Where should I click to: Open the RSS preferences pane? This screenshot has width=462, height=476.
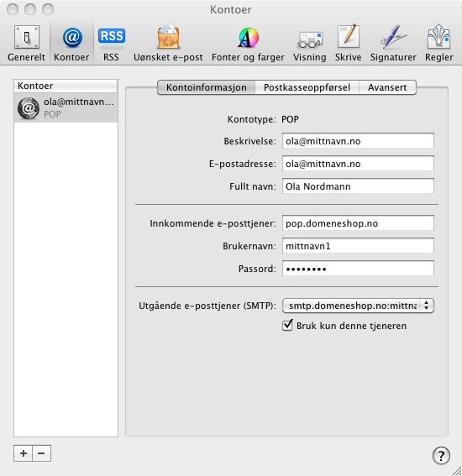(x=111, y=43)
